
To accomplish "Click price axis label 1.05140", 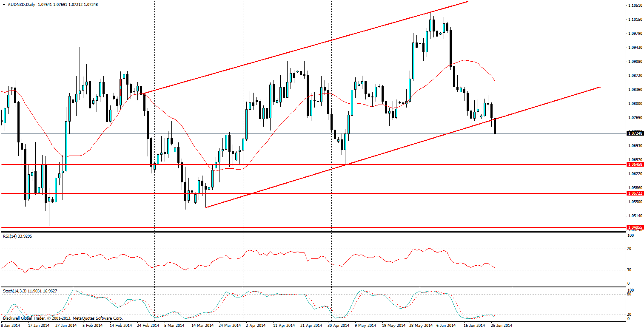I will tap(635, 216).
